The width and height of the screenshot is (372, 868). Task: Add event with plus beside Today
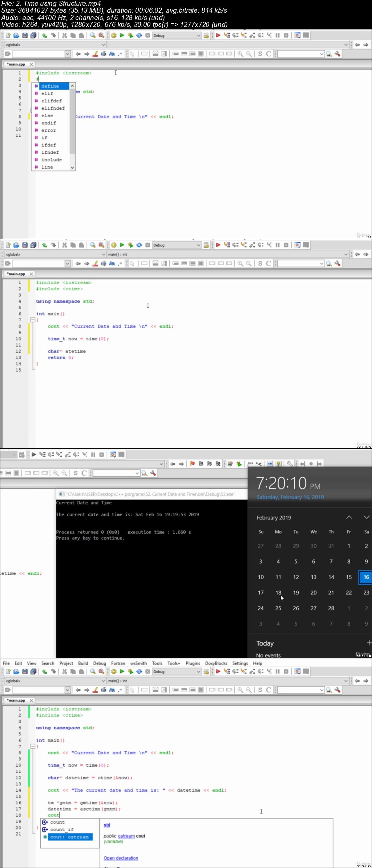pos(369,643)
